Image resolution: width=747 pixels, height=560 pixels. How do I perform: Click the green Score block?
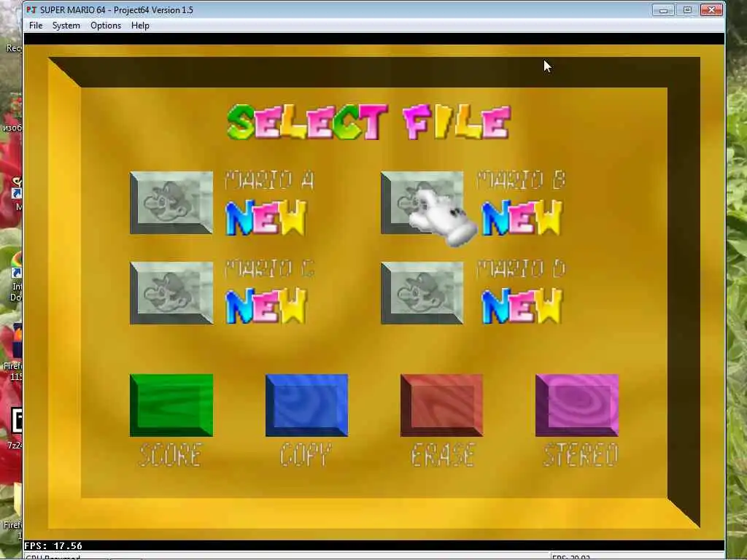pyautogui.click(x=171, y=405)
